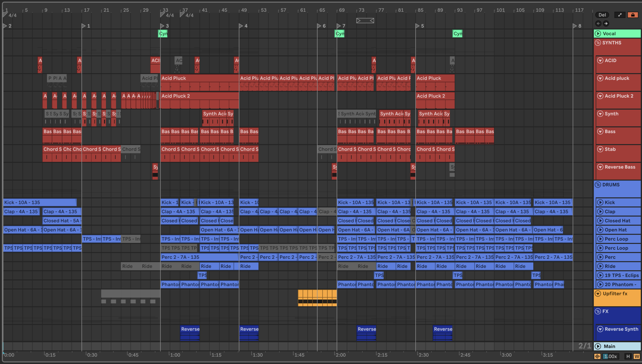The image size is (642, 364).
Task: Toggle the W width optimize button
Action: coord(637,356)
